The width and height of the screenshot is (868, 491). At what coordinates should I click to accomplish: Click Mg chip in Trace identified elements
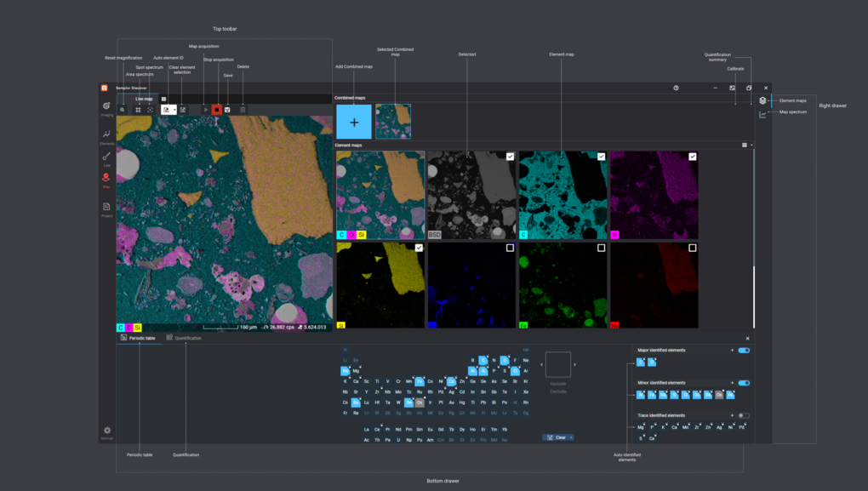click(x=641, y=427)
